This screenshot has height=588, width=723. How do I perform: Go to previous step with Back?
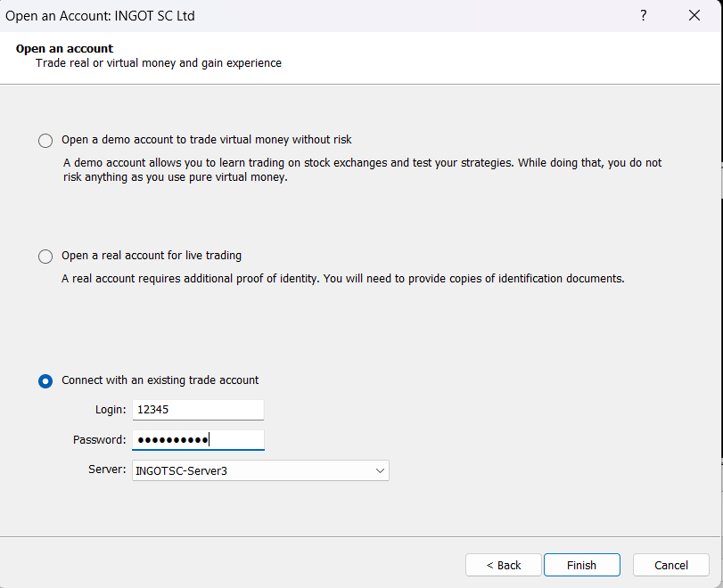point(504,565)
